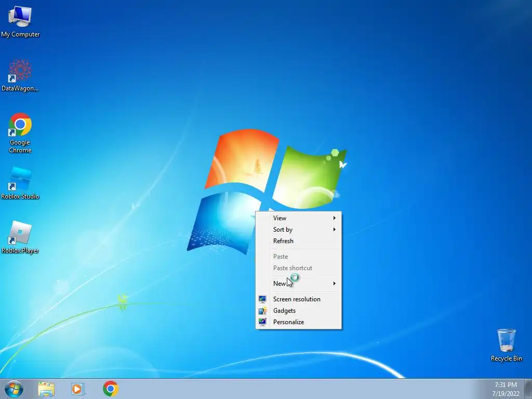Click the 7/19/2022 date in the tray
Image resolution: width=532 pixels, height=399 pixels.
point(506,394)
